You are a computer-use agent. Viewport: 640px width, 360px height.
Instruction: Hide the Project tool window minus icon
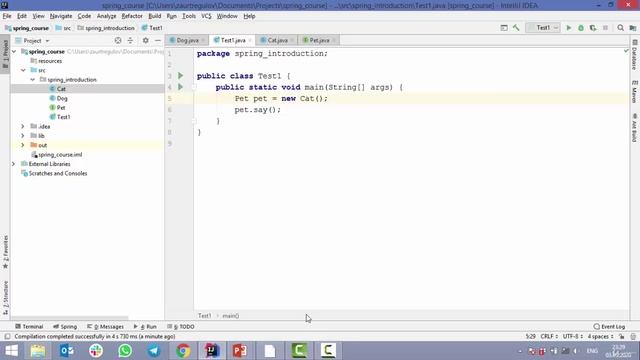pos(158,40)
